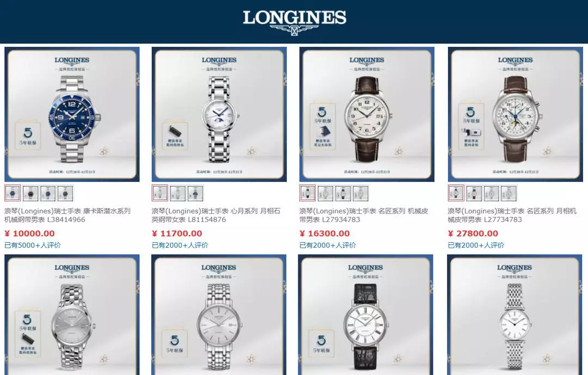This screenshot has width=588, height=375.
Task: Open product title link for L38414966
Action: point(68,215)
